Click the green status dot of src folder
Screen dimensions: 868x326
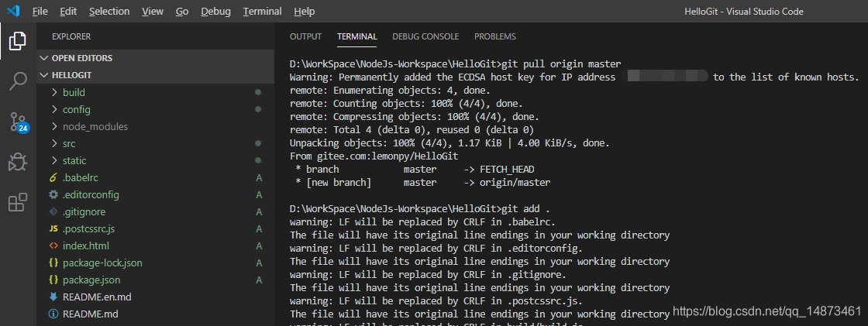[258, 143]
